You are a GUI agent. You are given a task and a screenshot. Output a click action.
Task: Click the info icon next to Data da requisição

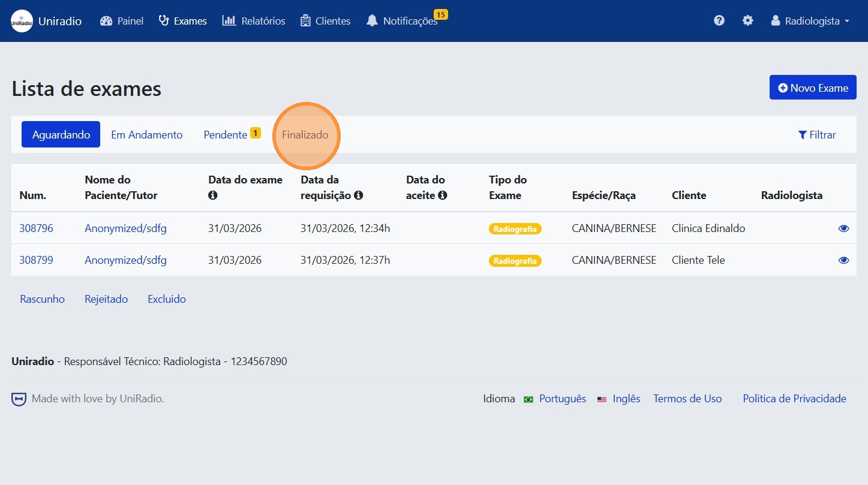359,195
